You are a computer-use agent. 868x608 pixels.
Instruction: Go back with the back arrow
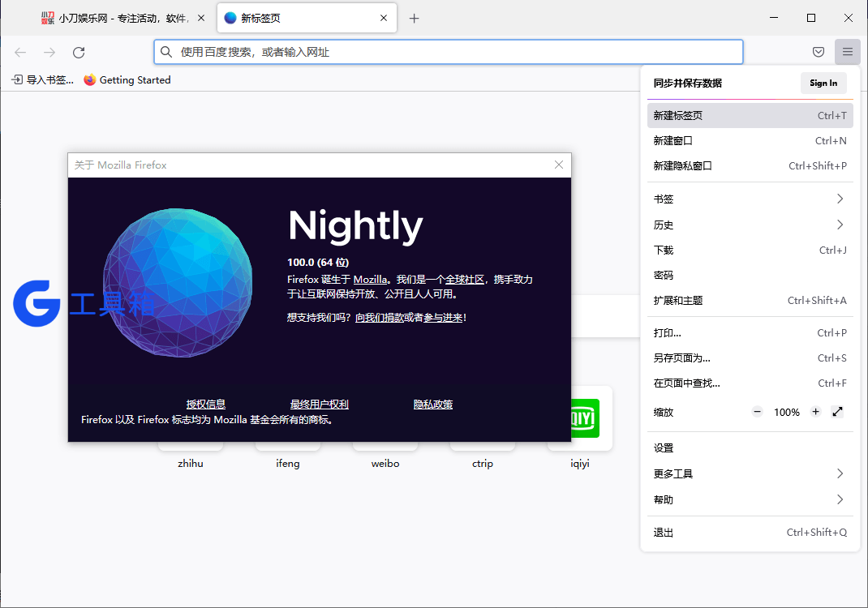20,52
